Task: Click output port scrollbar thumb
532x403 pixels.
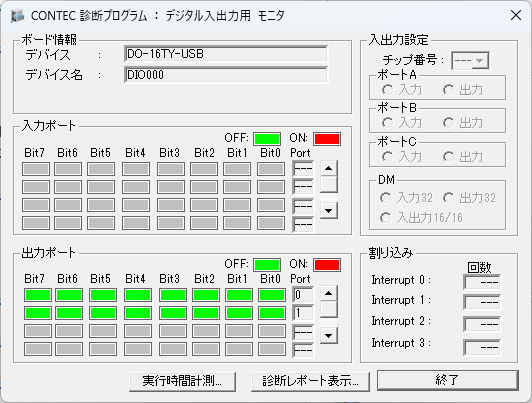Action: 328,309
